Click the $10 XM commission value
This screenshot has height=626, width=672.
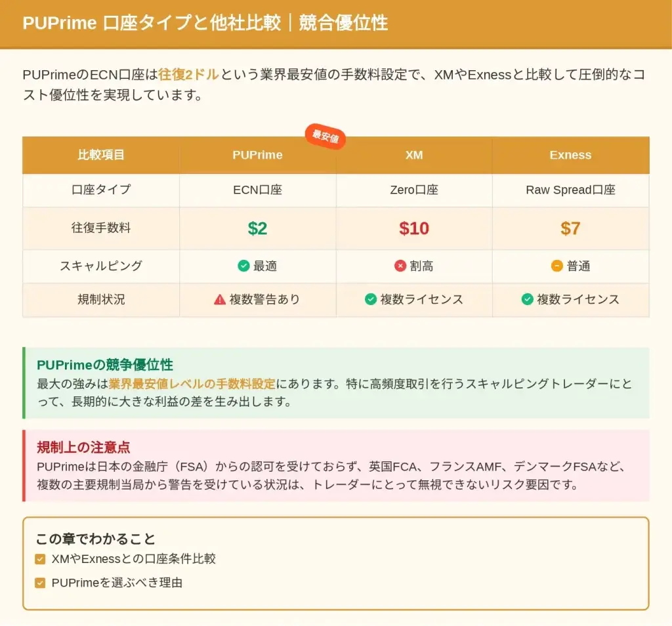point(414,228)
